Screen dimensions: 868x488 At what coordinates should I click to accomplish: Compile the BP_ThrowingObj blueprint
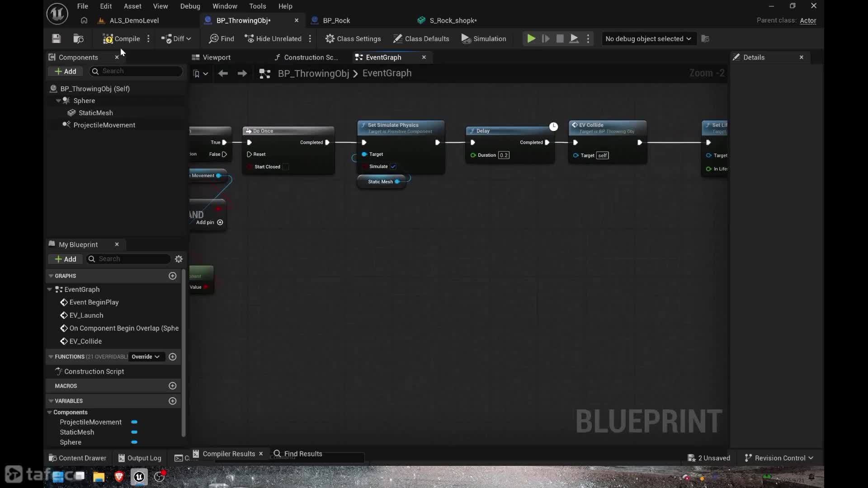coord(121,39)
